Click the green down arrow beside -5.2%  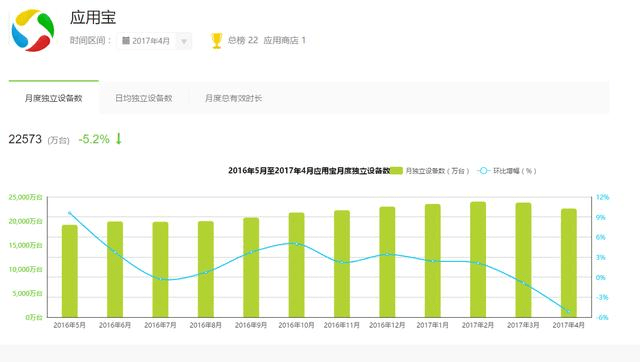[119, 139]
